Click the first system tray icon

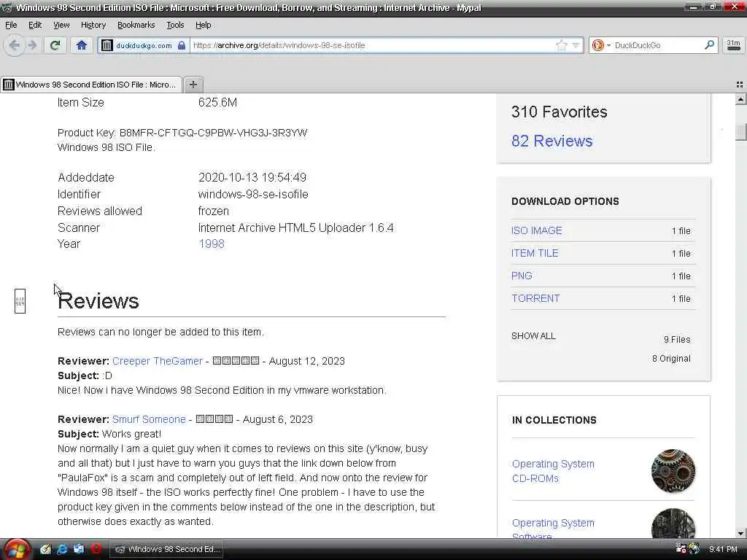coord(681,548)
